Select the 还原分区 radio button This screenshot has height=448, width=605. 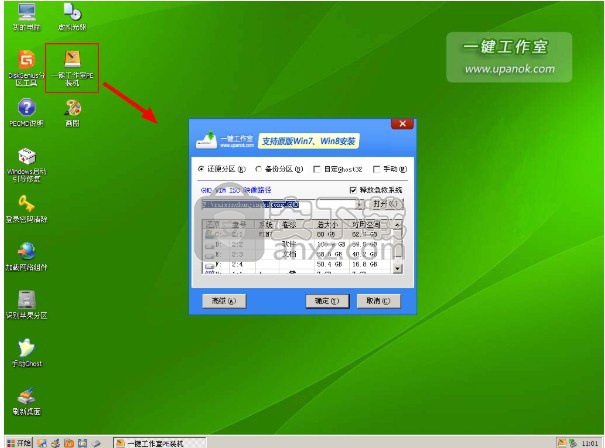(x=201, y=169)
